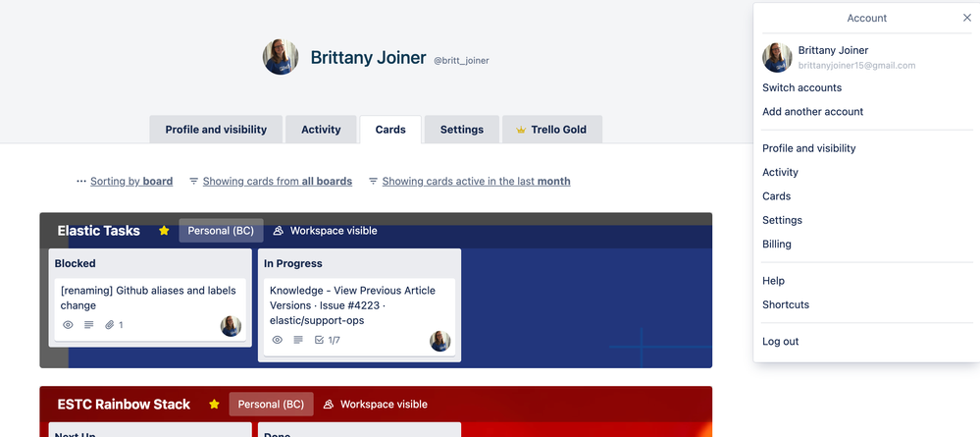980x437 pixels.
Task: Open the cards active in last month filter
Action: point(476,181)
